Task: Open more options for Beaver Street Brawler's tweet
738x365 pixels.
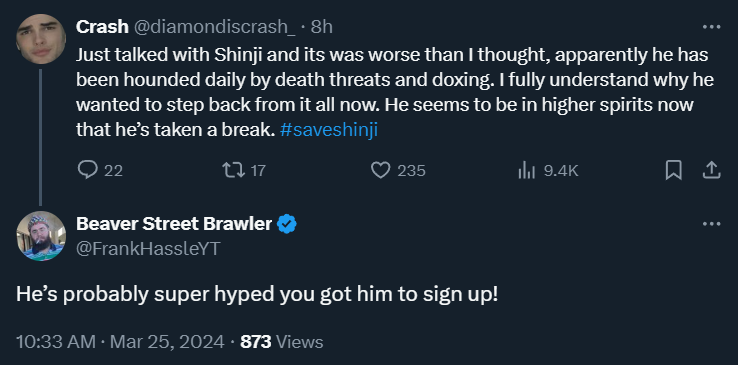Action: 711,224
